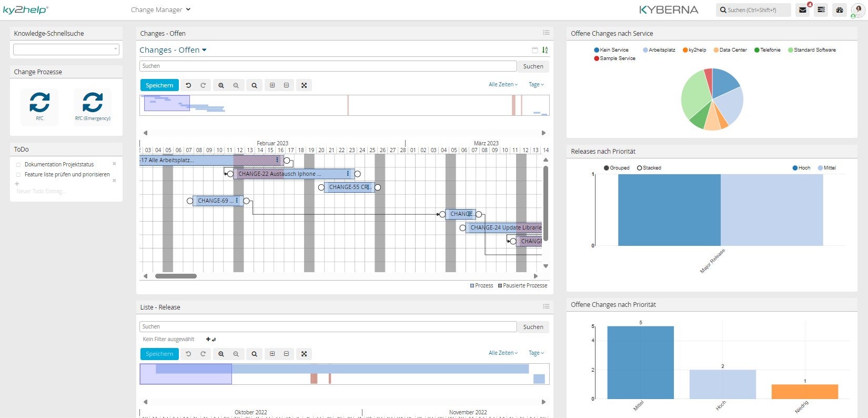Click zoom-to-fit magnifier in Changes toolbar
The width and height of the screenshot is (868, 418).
point(254,85)
